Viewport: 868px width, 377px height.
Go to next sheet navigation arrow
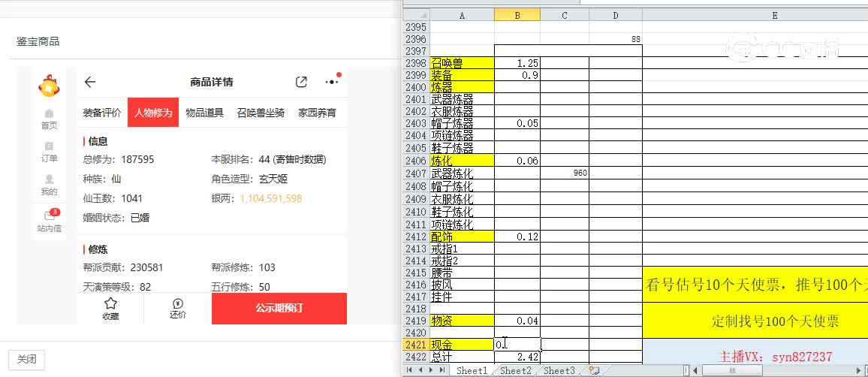pyautogui.click(x=431, y=369)
